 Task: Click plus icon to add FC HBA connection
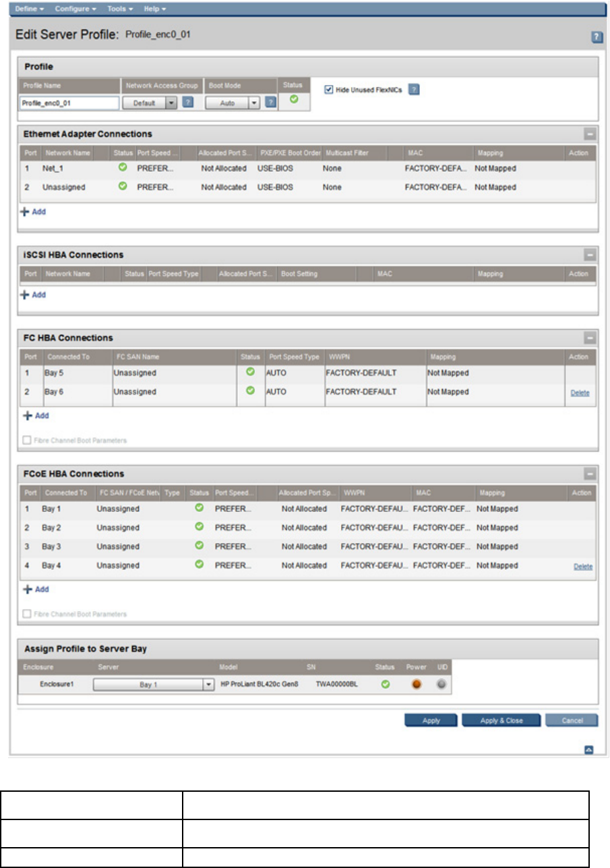26,416
